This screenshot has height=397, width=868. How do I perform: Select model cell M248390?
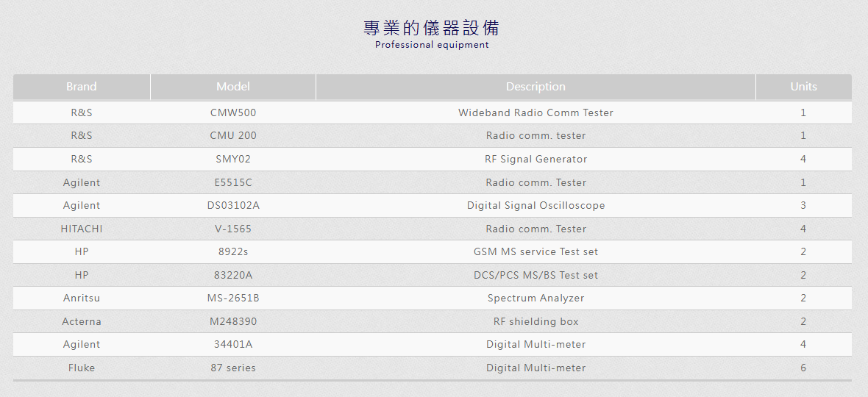pyautogui.click(x=233, y=322)
